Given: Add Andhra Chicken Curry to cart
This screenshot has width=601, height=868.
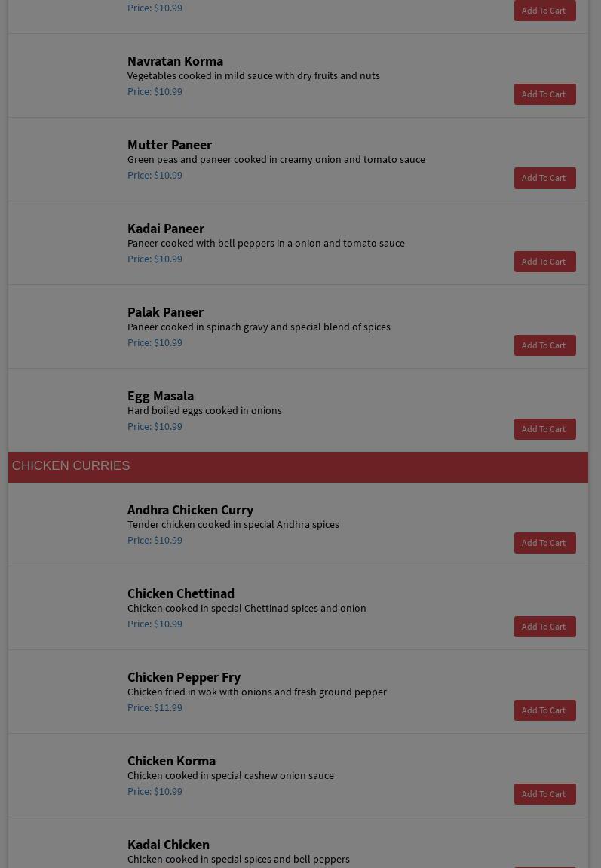Looking at the screenshot, I should 544,543.
